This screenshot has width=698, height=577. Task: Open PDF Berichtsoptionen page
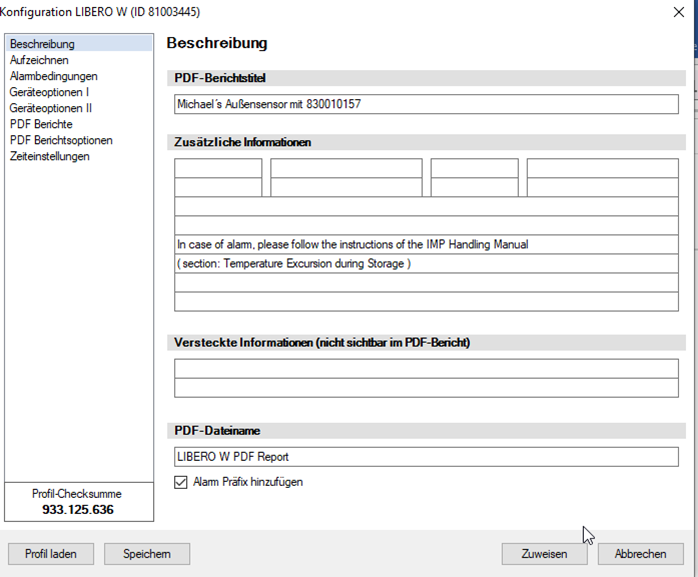[61, 140]
